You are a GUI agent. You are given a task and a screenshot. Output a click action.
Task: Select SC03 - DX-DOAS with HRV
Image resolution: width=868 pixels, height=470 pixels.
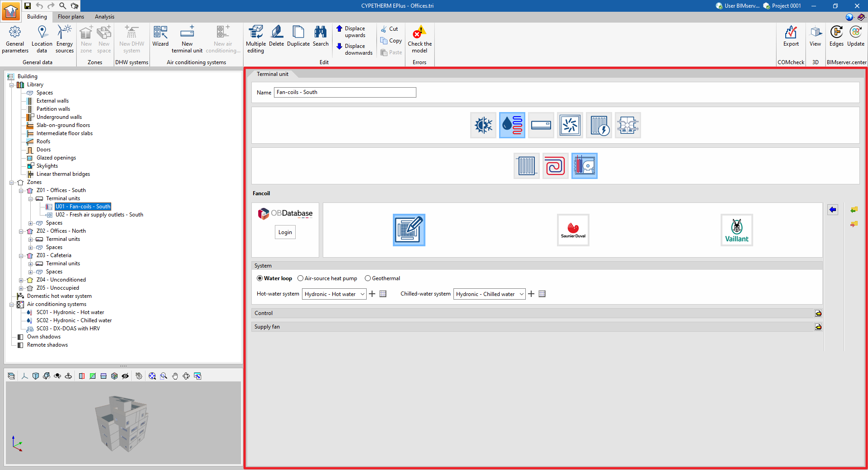[68, 329]
